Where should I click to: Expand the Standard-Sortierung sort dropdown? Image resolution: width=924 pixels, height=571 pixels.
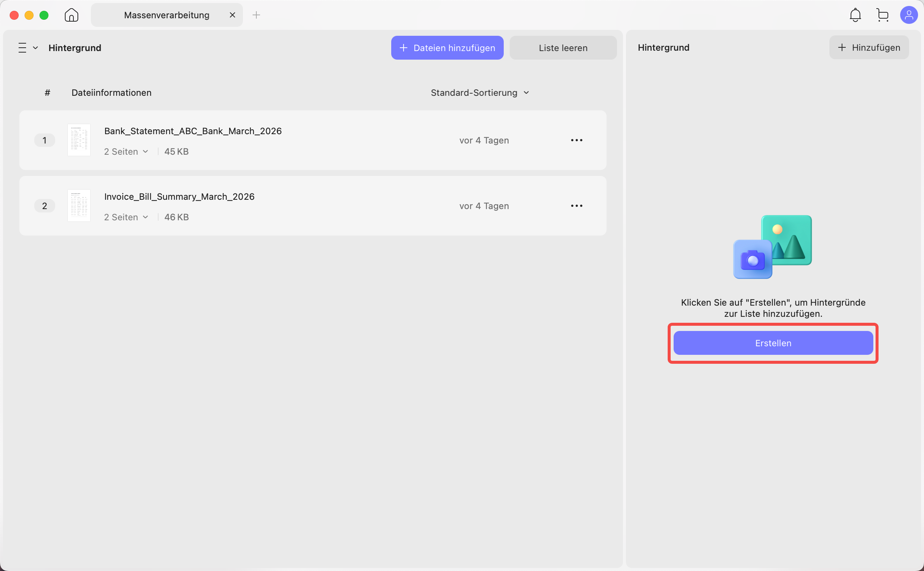click(480, 93)
